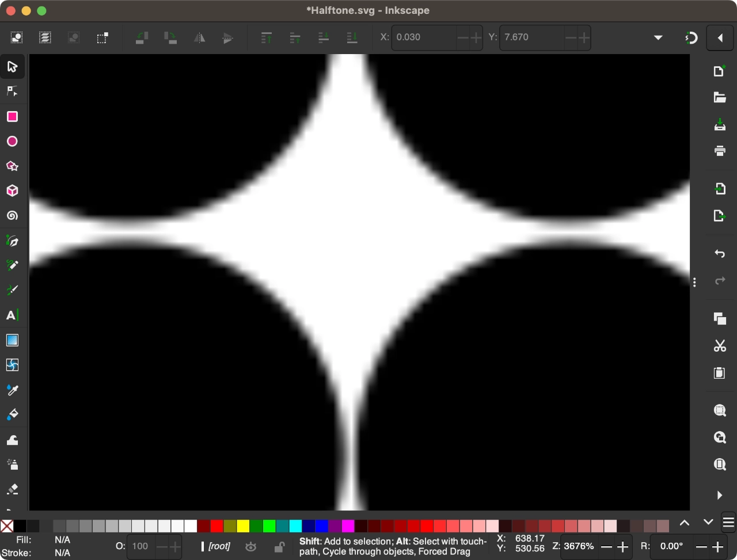Activate the Tweak tool
Image resolution: width=737 pixels, height=560 pixels.
pos(12,440)
